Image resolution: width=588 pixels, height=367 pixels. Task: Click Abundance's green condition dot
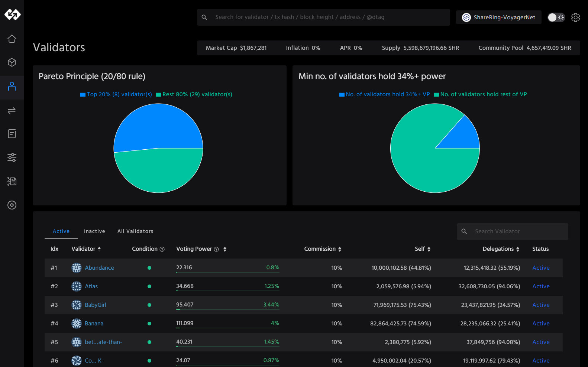point(149,268)
